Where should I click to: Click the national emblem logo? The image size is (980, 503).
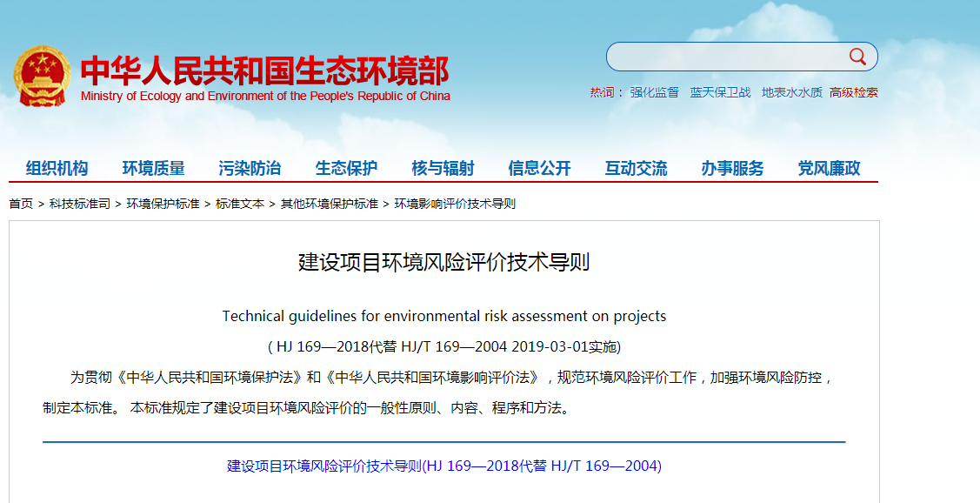[x=42, y=77]
